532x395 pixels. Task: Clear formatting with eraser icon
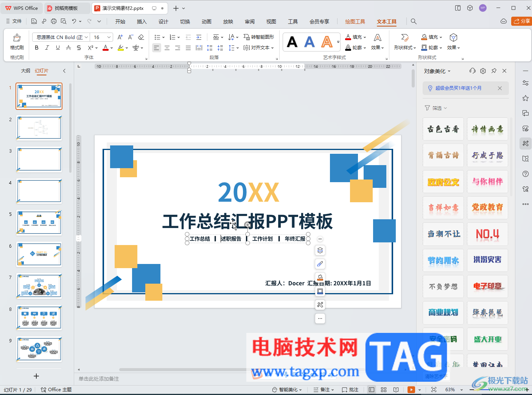(141, 37)
